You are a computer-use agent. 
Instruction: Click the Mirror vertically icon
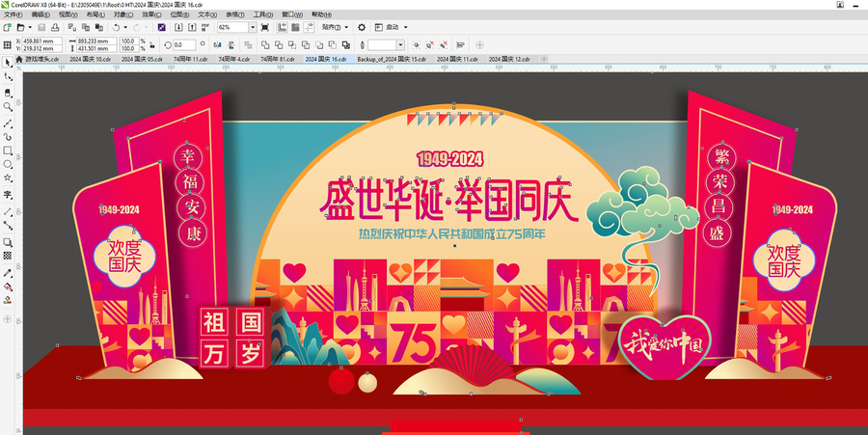tap(231, 44)
